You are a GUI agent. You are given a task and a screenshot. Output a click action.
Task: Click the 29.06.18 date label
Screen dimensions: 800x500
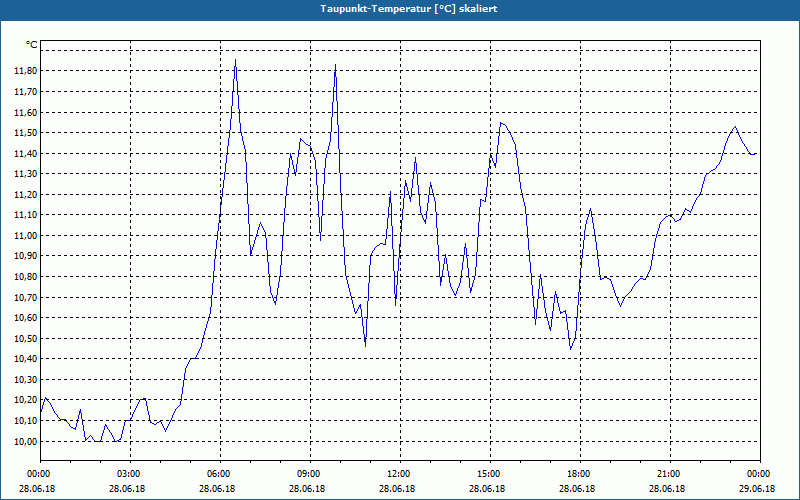(757, 488)
